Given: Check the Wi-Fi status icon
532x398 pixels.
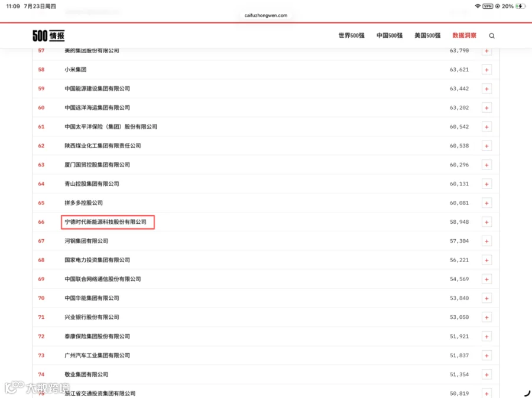Looking at the screenshot, I should point(478,6).
